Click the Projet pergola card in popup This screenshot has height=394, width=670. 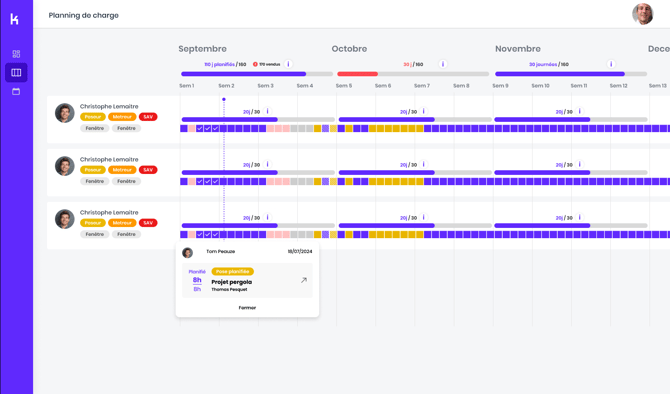tap(247, 280)
